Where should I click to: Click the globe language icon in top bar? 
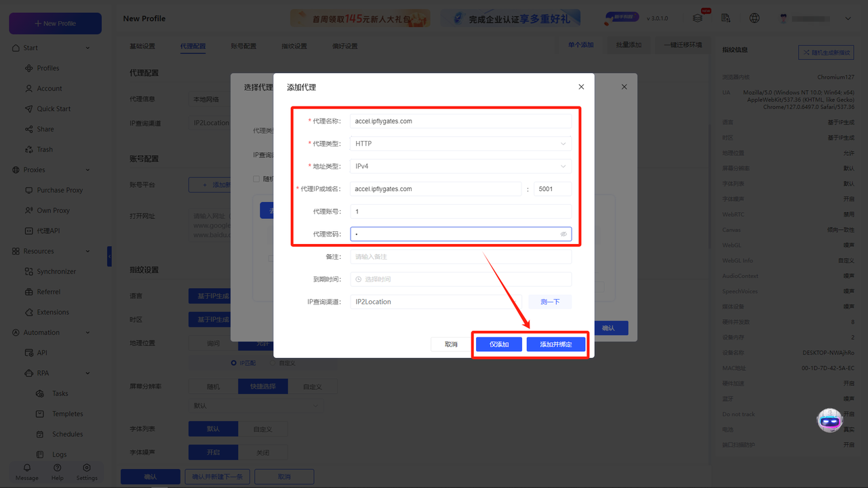(x=754, y=18)
